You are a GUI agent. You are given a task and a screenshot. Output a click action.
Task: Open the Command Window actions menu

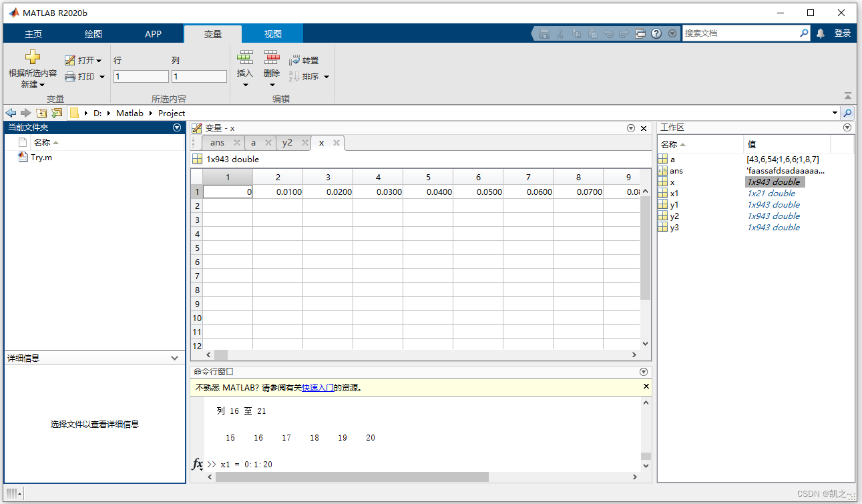644,372
